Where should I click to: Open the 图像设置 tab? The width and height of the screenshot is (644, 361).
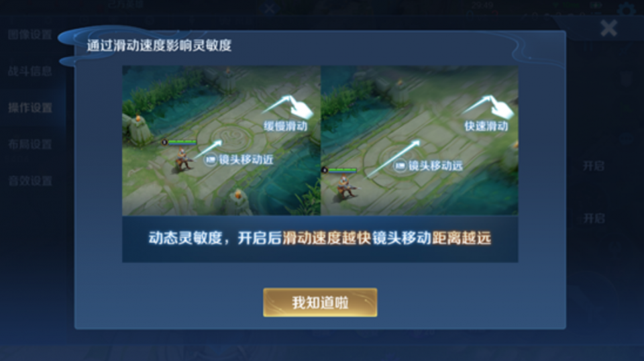[30, 34]
